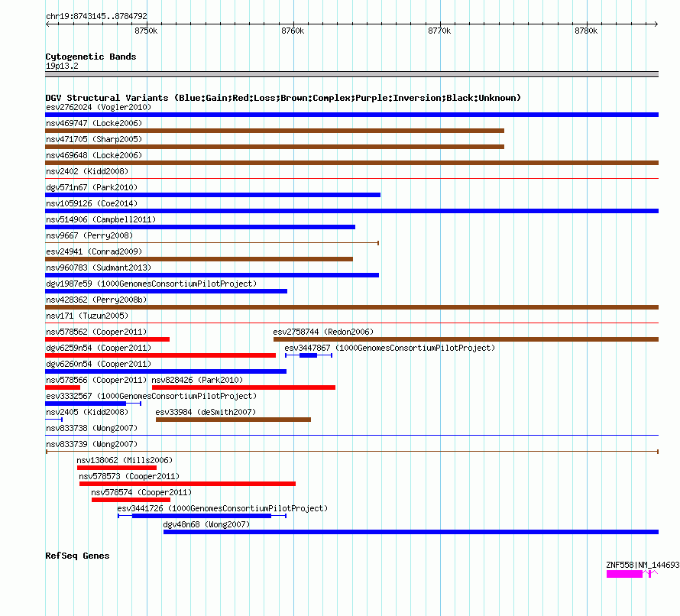Click esv2758744 (Redon2006) variant label
Image resolution: width=680 pixels, height=616 pixels.
tap(323, 332)
